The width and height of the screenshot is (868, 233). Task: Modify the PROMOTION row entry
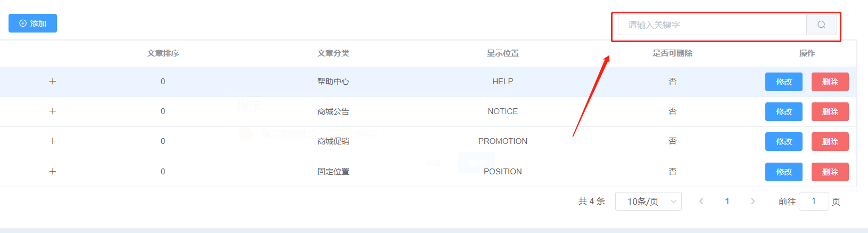coord(784,141)
